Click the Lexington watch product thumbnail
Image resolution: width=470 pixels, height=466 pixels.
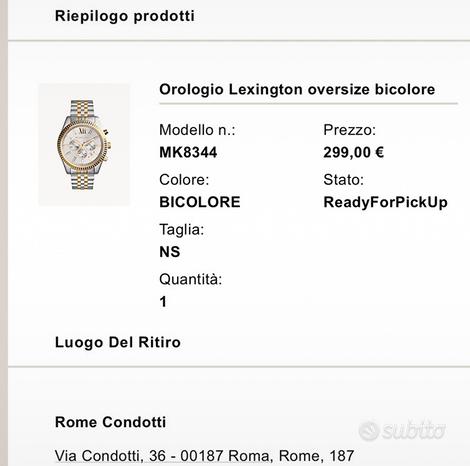(x=84, y=145)
